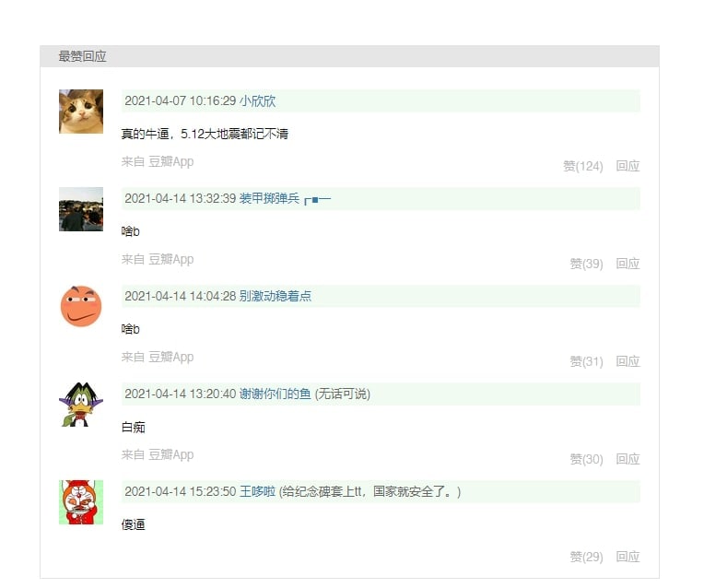Open the cartoon duck avatar
The image size is (704, 588).
(81, 405)
